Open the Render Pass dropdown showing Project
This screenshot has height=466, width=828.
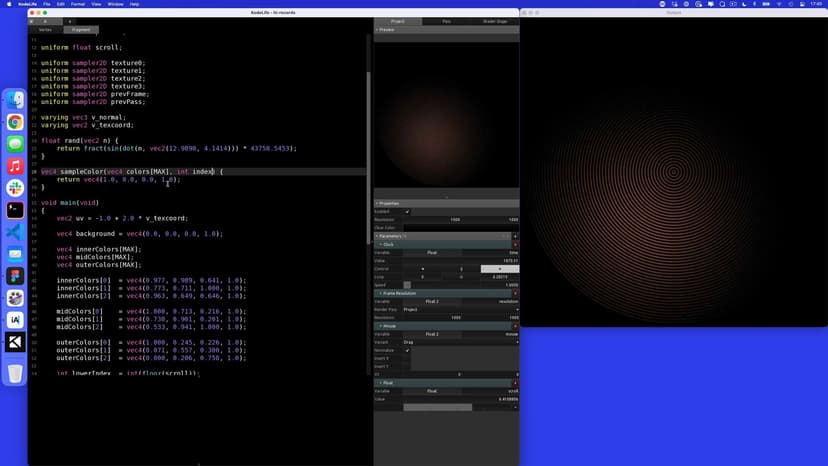tap(460, 309)
